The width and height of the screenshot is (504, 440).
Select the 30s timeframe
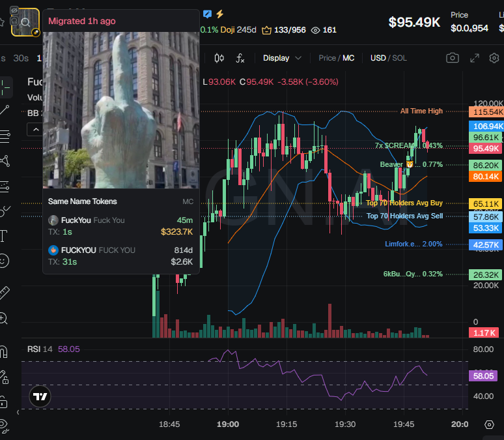(x=21, y=58)
